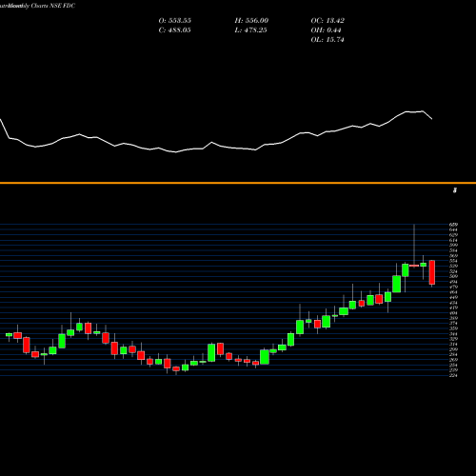Select the latest large red candlestick
Viewport: 476px width, 476px height.
432,272
